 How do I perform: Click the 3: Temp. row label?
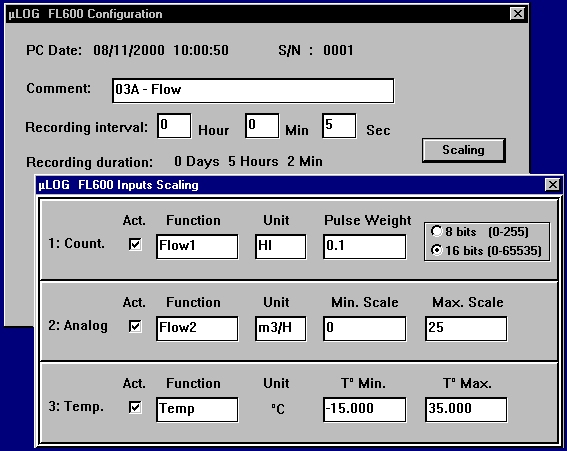[76, 407]
